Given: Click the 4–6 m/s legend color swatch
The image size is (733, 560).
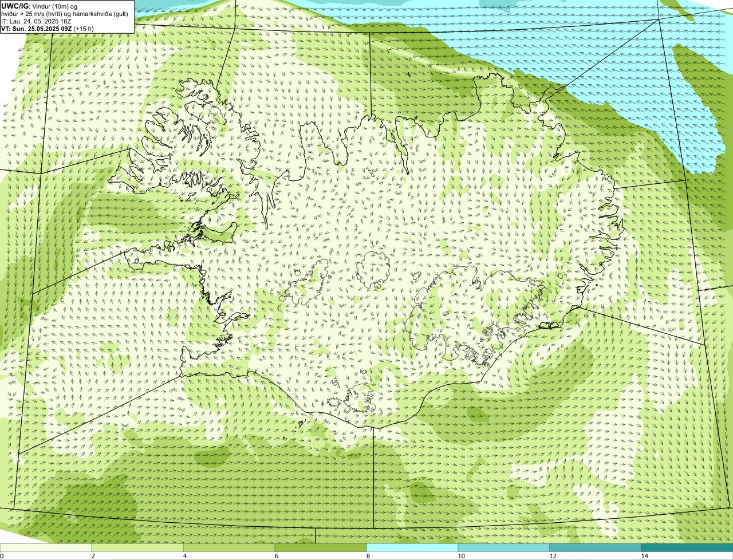Looking at the screenshot, I should click(229, 548).
